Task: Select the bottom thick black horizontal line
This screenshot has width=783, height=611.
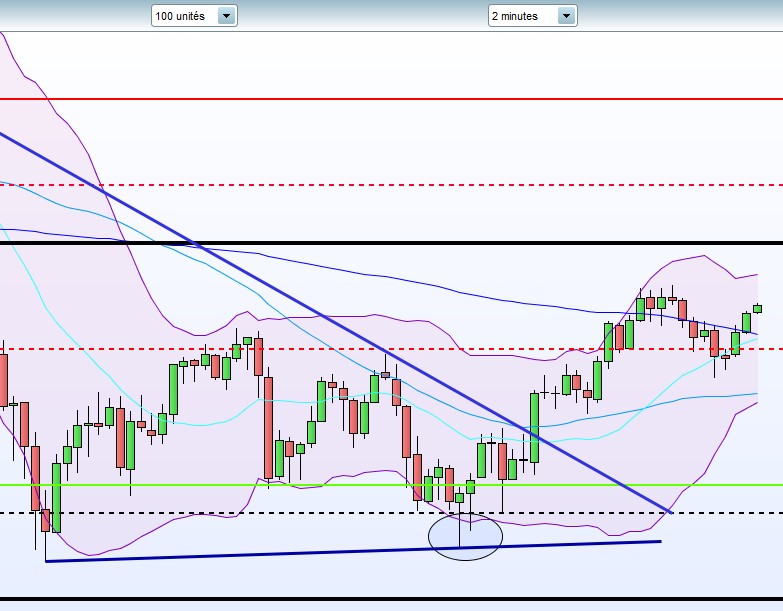Action: tap(392, 599)
